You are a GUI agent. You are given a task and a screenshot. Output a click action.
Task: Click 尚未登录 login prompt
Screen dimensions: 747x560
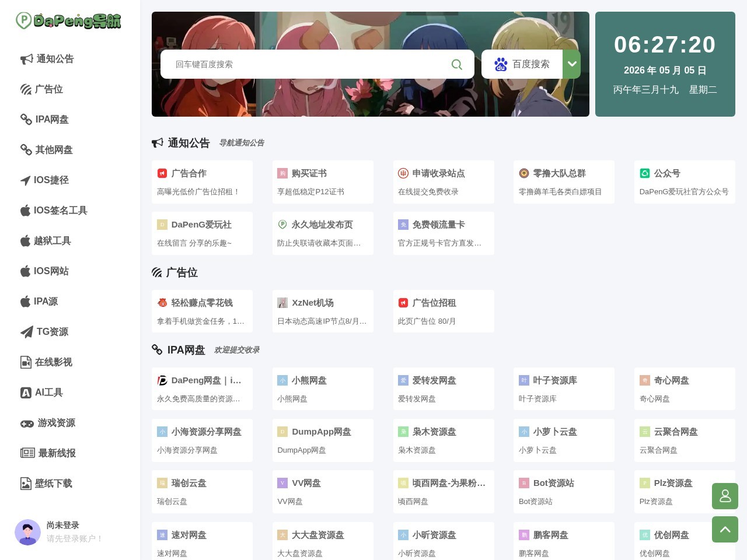click(x=63, y=525)
